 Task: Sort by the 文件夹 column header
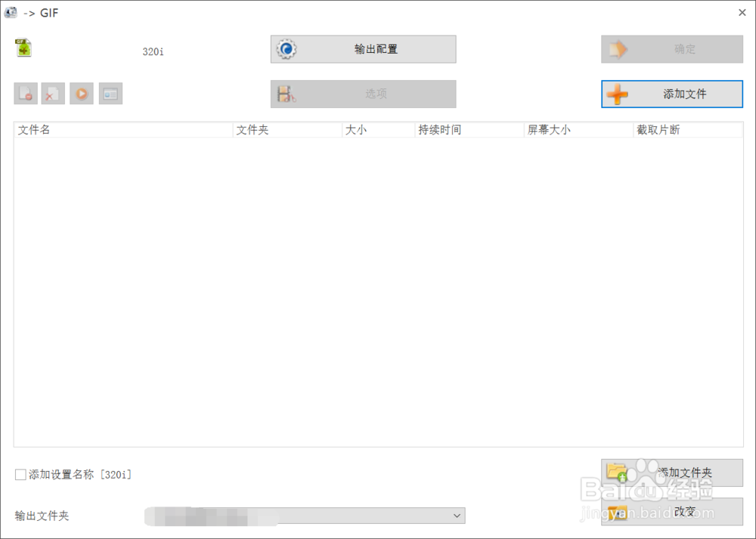[287, 130]
